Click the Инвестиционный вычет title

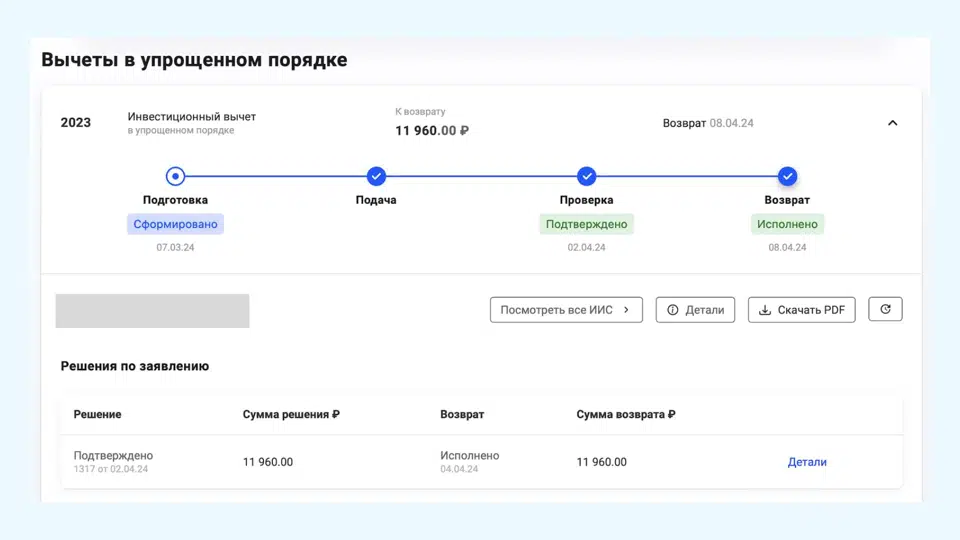coord(192,117)
